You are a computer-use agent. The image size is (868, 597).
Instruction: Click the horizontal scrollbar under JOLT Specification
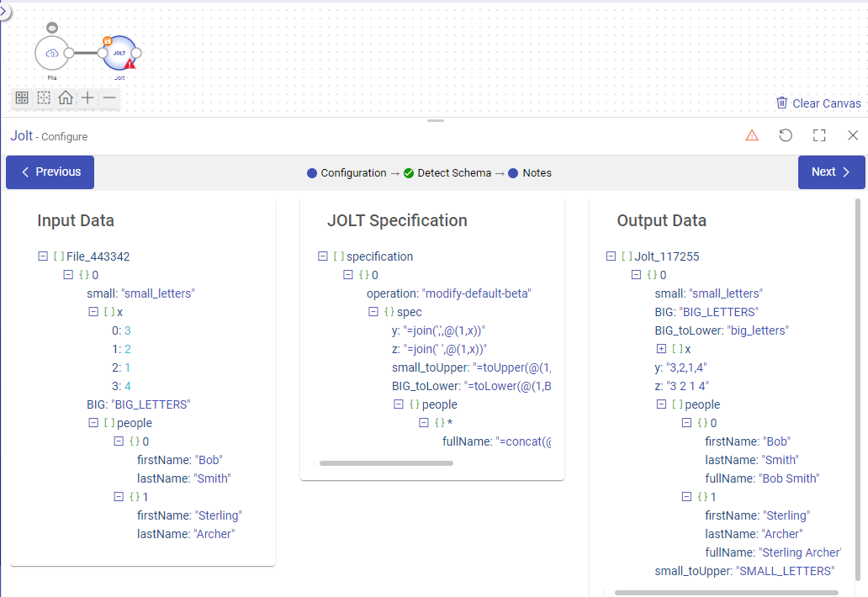[x=386, y=463]
